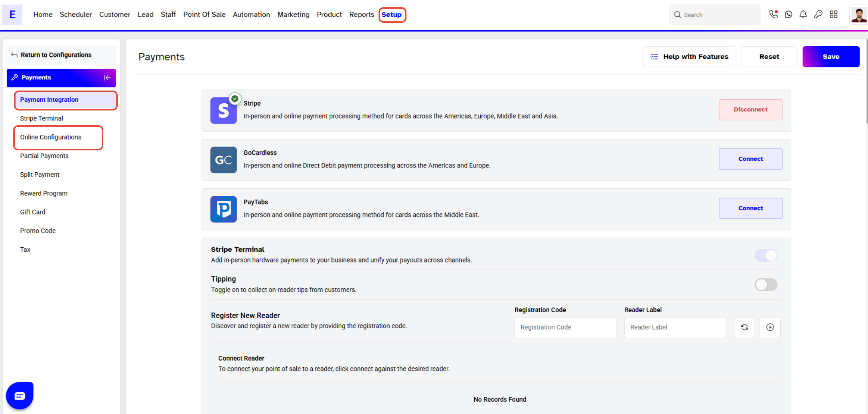The width and height of the screenshot is (868, 414).
Task: Connect the PayTabs integration
Action: pyautogui.click(x=750, y=208)
